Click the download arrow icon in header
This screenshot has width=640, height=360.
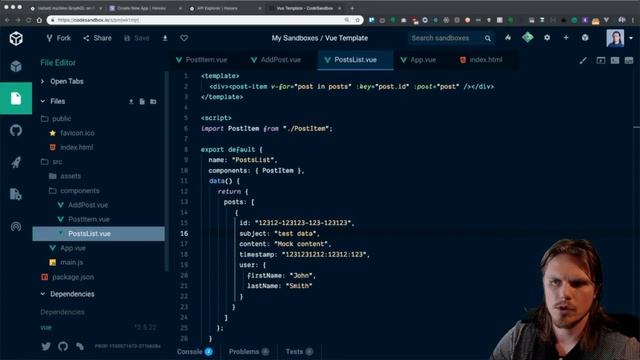165,38
